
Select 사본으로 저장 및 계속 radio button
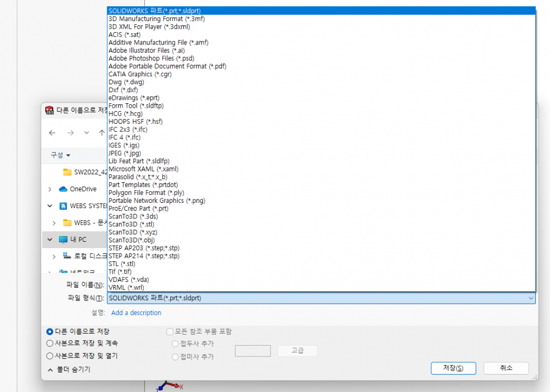coord(50,343)
